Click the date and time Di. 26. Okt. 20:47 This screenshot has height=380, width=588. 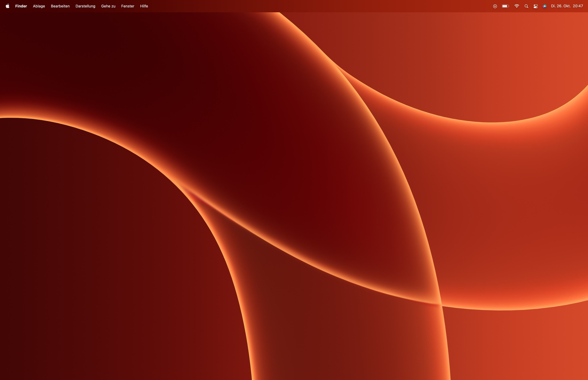pyautogui.click(x=567, y=6)
